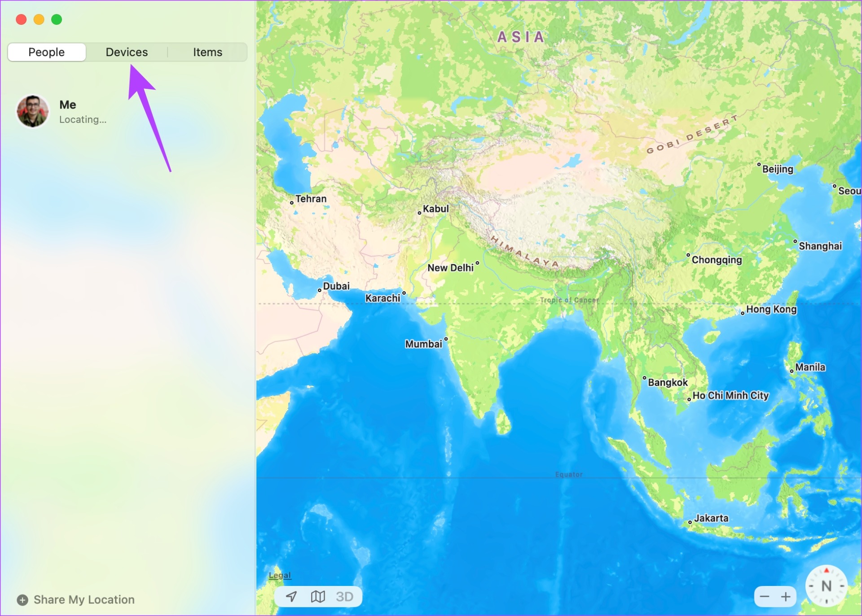This screenshot has width=862, height=616.
Task: Select the People tab
Action: 47,52
